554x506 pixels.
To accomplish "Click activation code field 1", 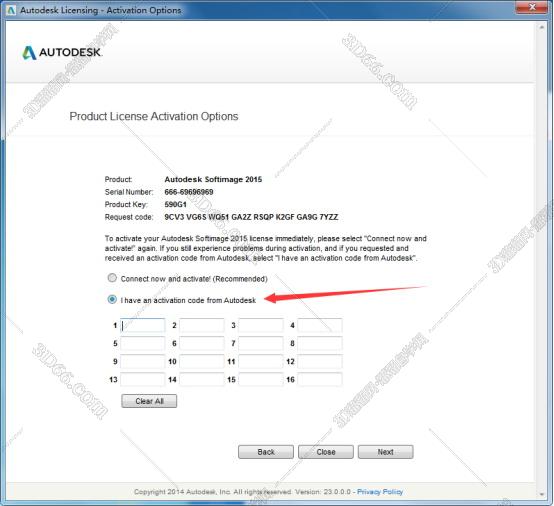I will (x=143, y=325).
